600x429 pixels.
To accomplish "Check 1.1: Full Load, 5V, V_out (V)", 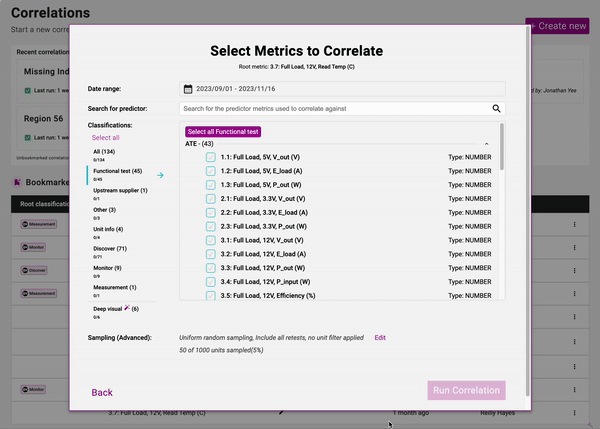I will click(211, 157).
